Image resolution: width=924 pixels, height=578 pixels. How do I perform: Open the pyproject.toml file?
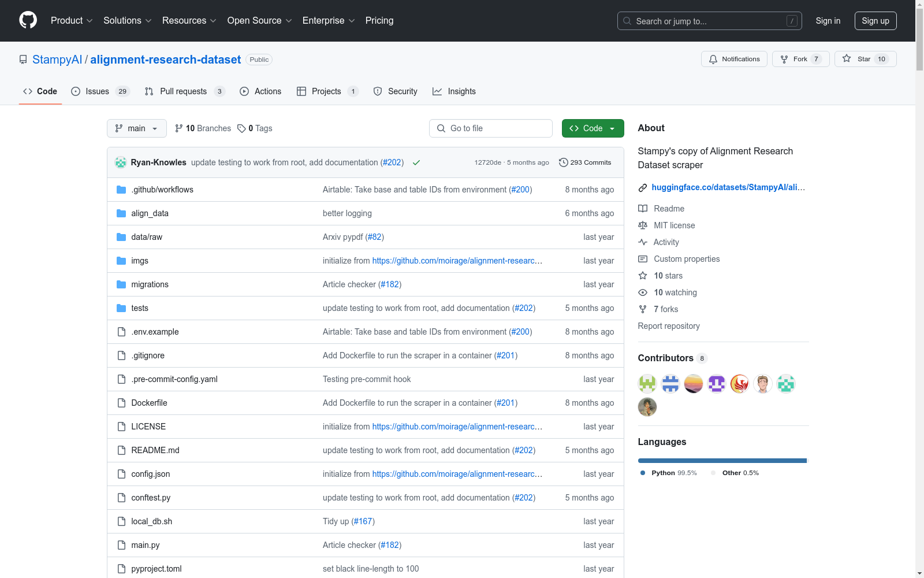pos(157,569)
